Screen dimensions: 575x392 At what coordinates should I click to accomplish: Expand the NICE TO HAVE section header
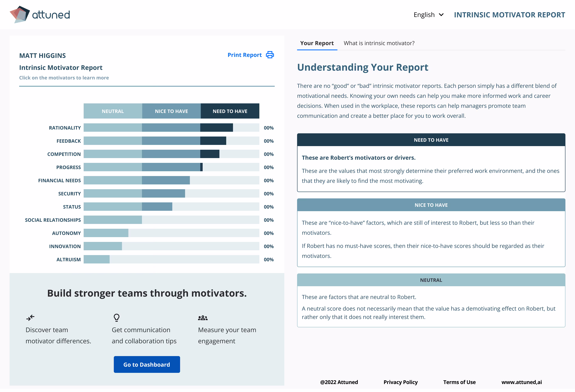pos(431,205)
